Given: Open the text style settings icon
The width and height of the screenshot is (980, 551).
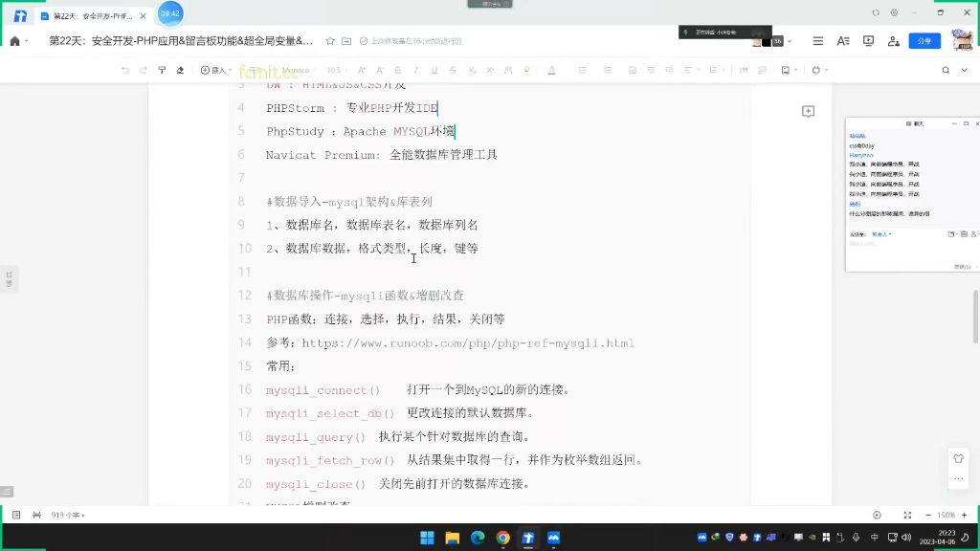Looking at the screenshot, I should [x=843, y=41].
